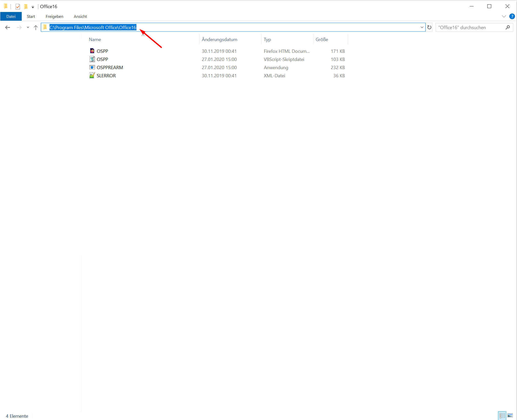Click the up-one-level arrow

coord(36,28)
